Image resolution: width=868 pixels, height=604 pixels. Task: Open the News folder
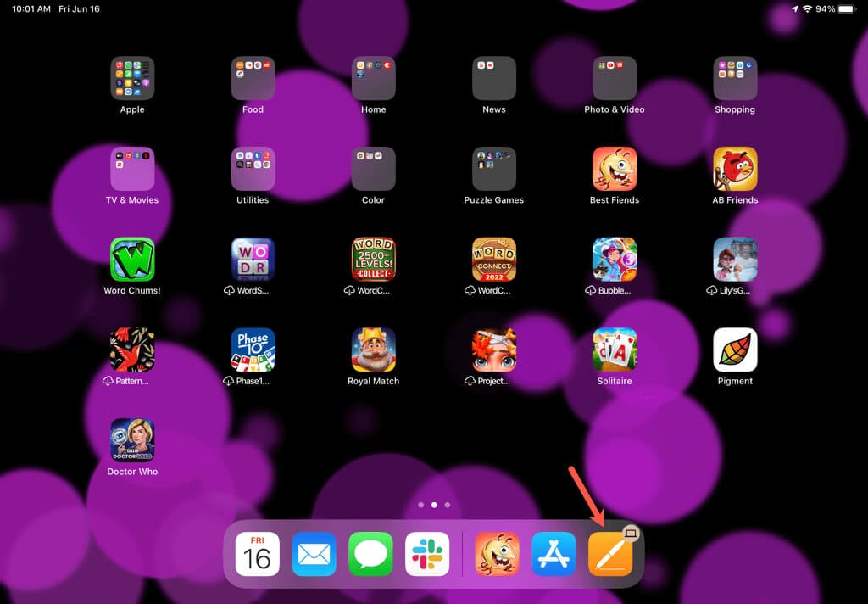(494, 78)
